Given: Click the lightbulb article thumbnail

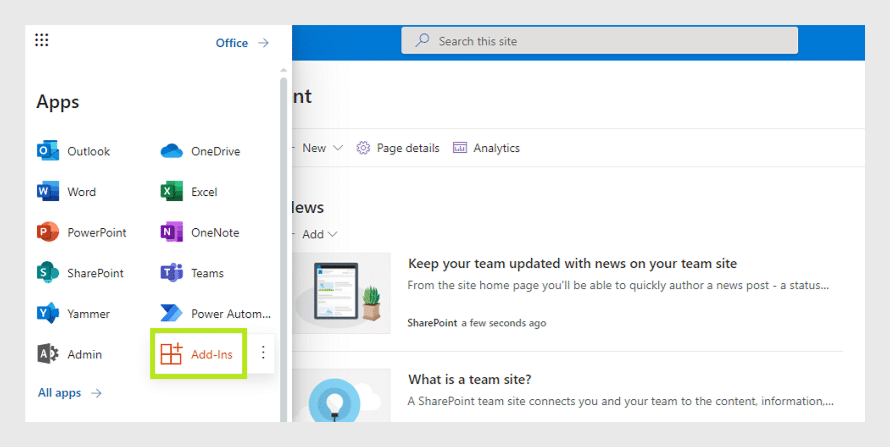Looking at the screenshot, I should coord(343,395).
